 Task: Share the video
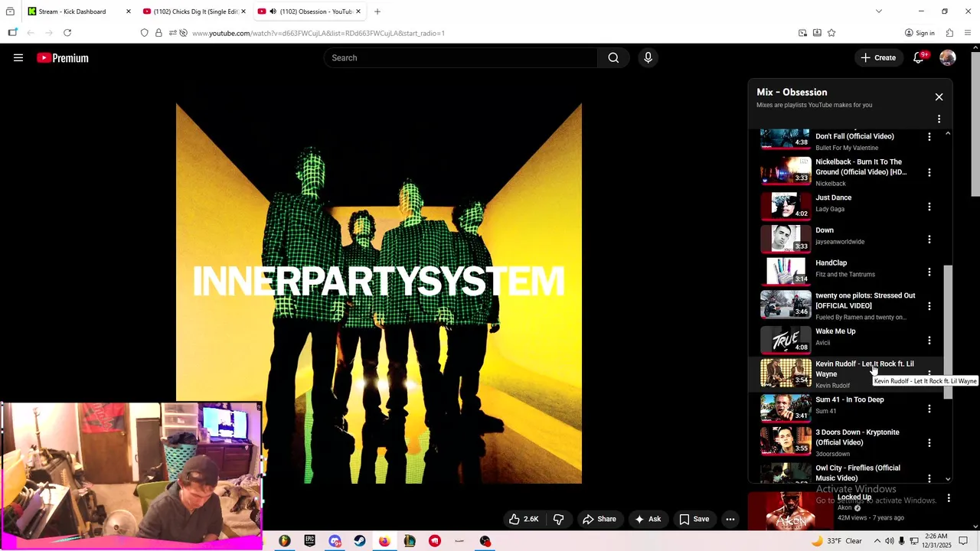(x=599, y=519)
